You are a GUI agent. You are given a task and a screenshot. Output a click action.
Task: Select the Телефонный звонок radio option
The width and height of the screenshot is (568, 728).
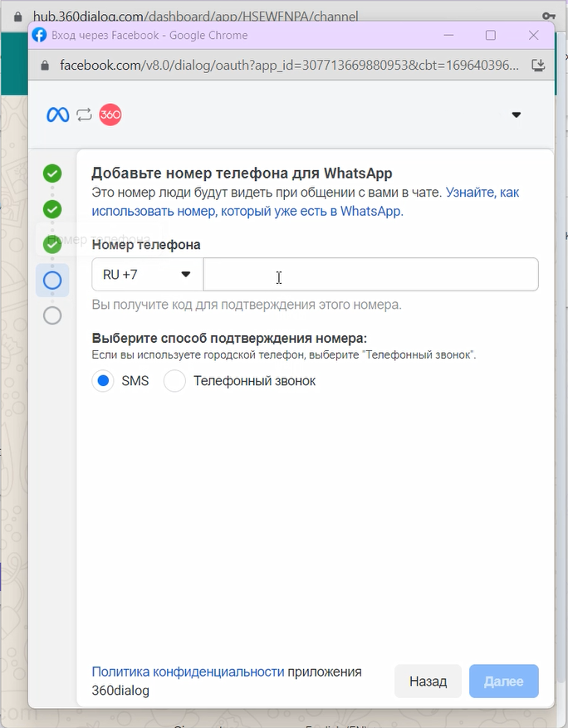pyautogui.click(x=174, y=381)
